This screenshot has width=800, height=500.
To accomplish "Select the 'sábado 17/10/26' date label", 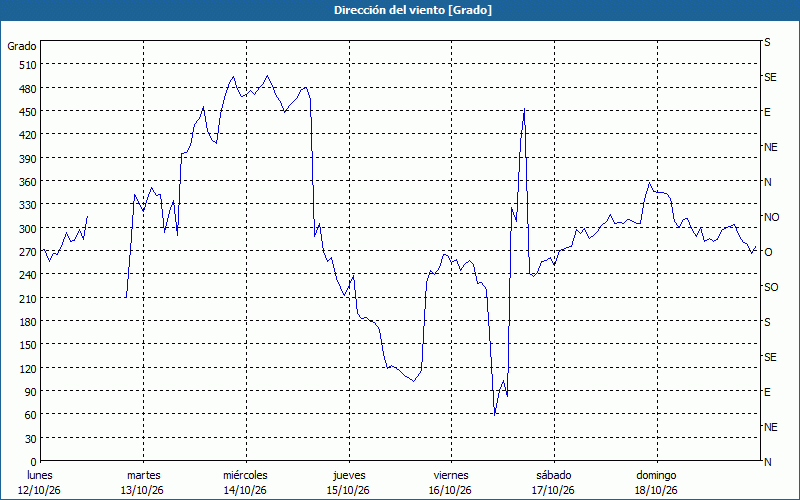I will click(554, 483).
